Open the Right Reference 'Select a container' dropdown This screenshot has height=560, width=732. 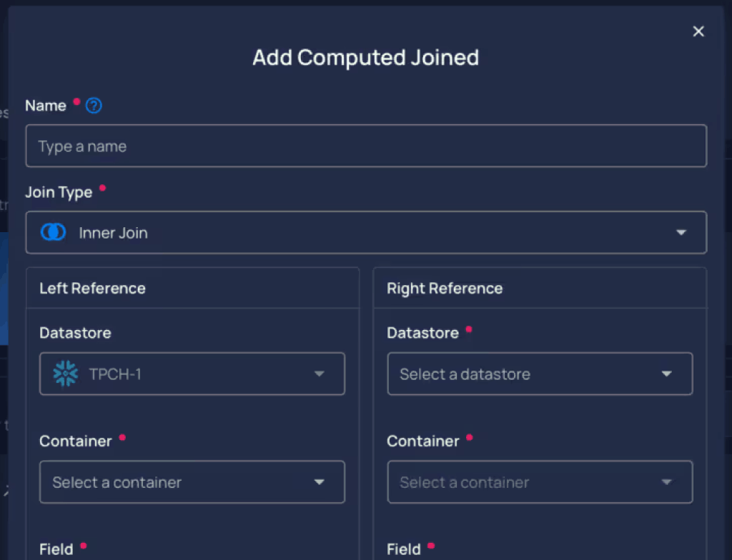point(540,482)
